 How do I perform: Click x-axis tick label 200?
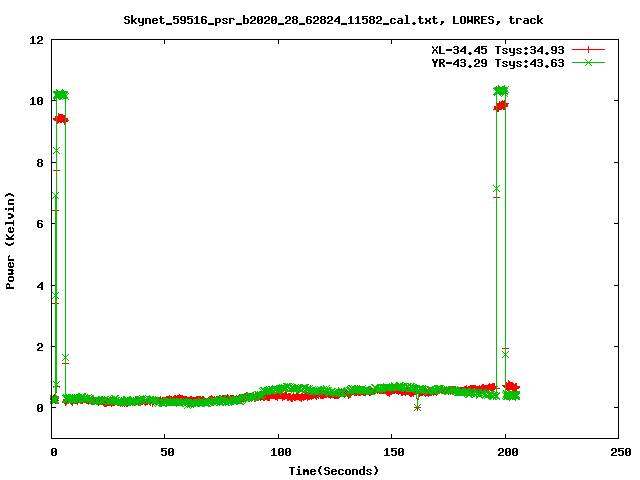click(x=507, y=452)
